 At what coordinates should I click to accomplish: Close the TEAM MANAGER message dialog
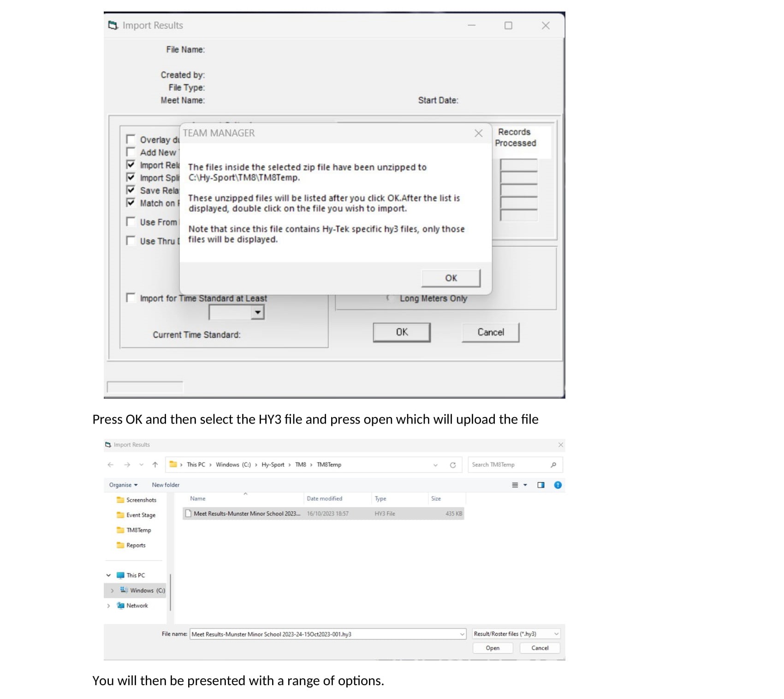[478, 133]
